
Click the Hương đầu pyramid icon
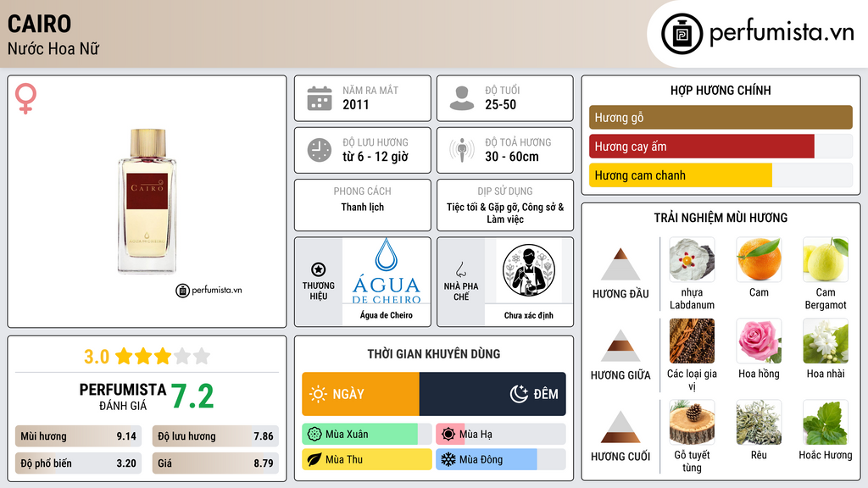pyautogui.click(x=620, y=264)
